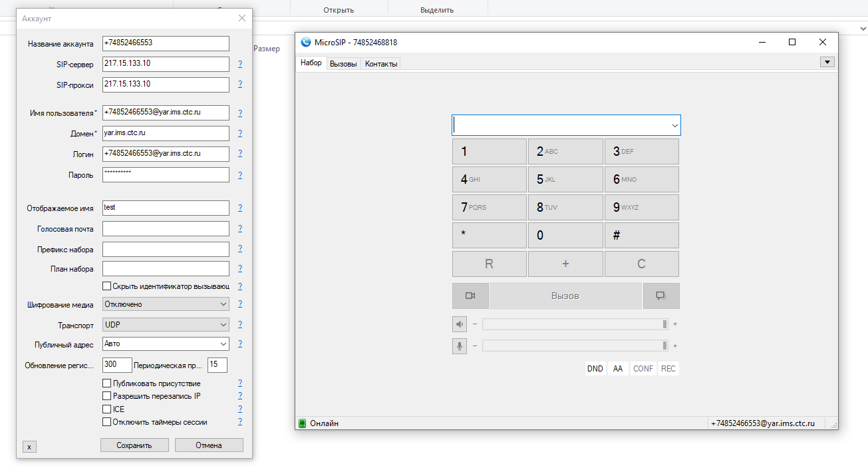The image size is (868, 474).
Task: Click the small x delete account button
Action: pyautogui.click(x=29, y=447)
